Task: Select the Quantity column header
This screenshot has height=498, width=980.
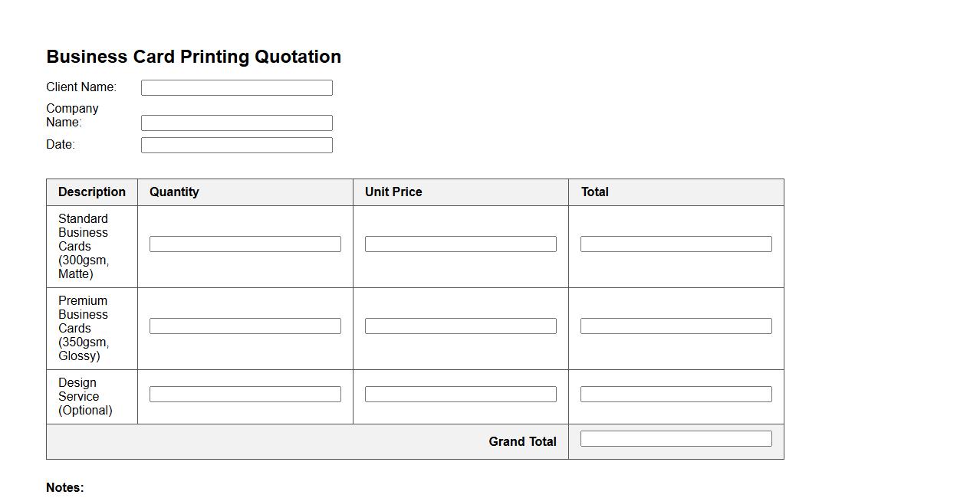Action: point(174,192)
